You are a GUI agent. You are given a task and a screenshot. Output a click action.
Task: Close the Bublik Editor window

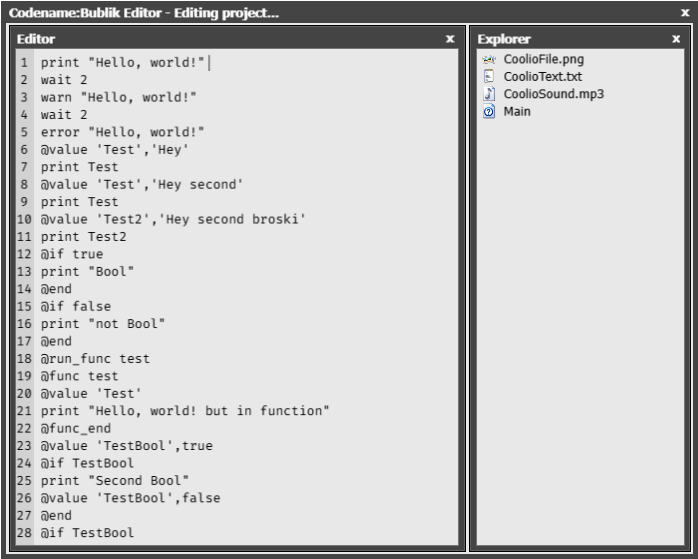click(x=685, y=13)
